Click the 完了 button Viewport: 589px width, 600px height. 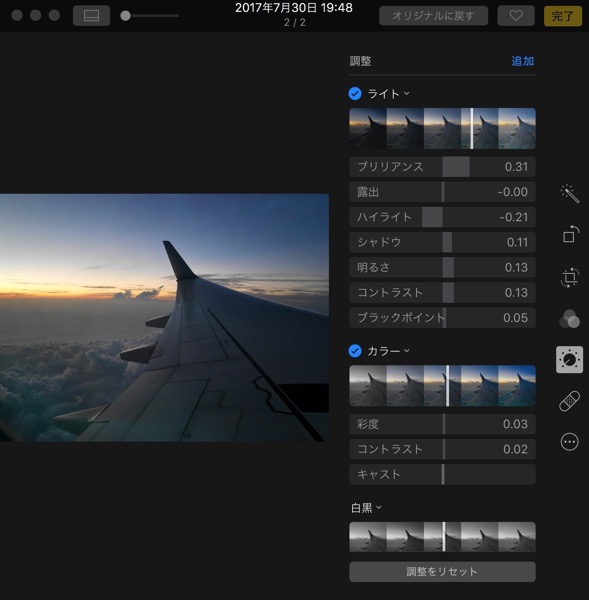tap(563, 16)
